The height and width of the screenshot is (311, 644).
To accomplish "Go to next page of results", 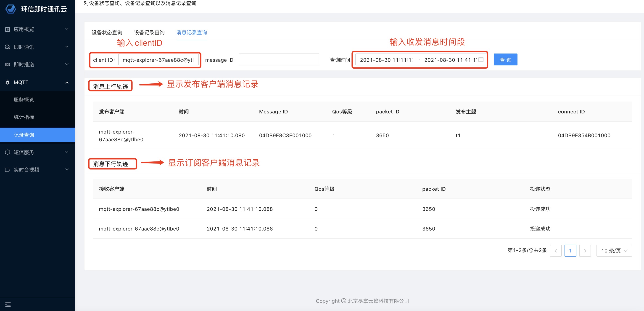I will (585, 251).
